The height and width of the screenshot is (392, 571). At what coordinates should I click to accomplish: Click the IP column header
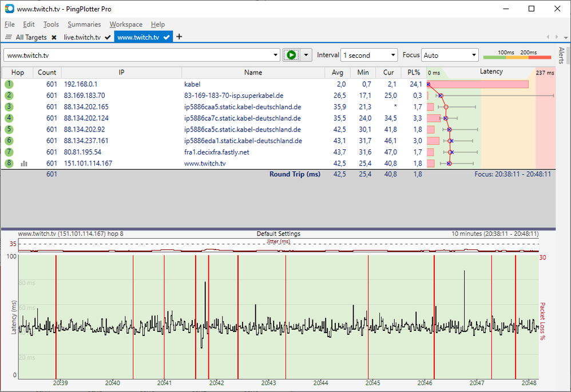tap(121, 73)
